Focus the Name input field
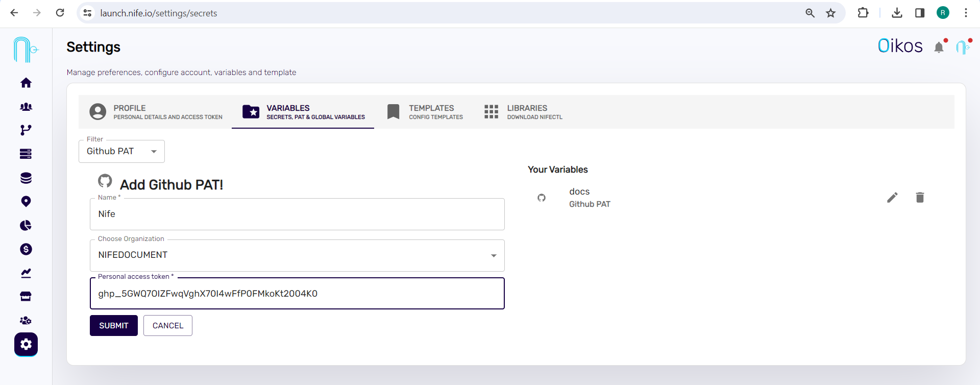This screenshot has height=385, width=980. click(297, 214)
